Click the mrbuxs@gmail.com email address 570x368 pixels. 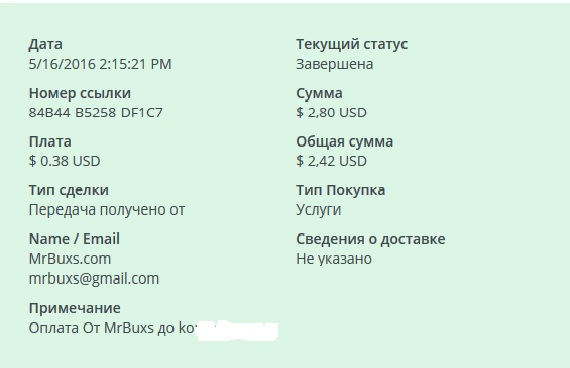point(94,279)
